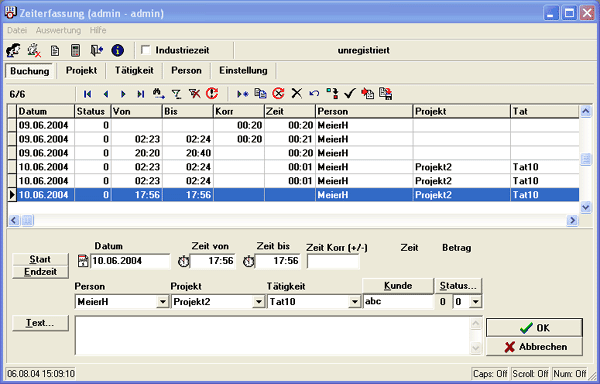Confirm with the OK button
The height and width of the screenshot is (384, 600).
point(535,328)
